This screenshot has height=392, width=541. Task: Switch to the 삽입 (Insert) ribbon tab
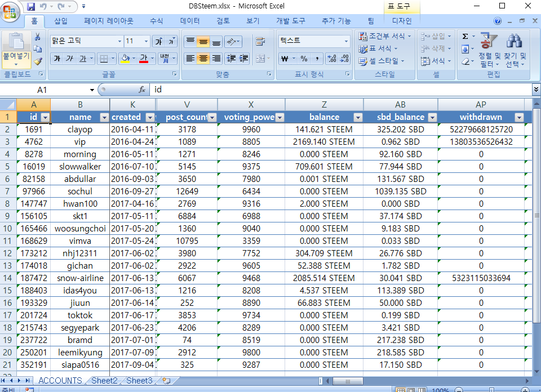pos(61,21)
